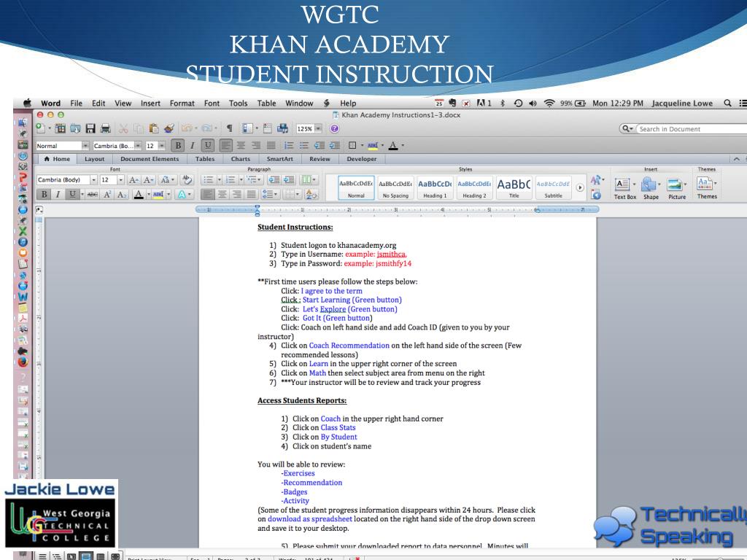Print using the printer icon

[106, 128]
